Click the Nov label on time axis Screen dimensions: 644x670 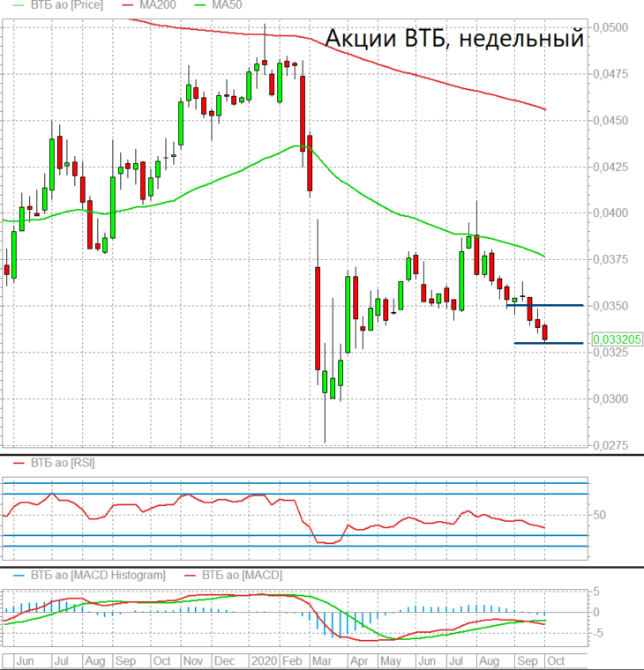pos(193,661)
